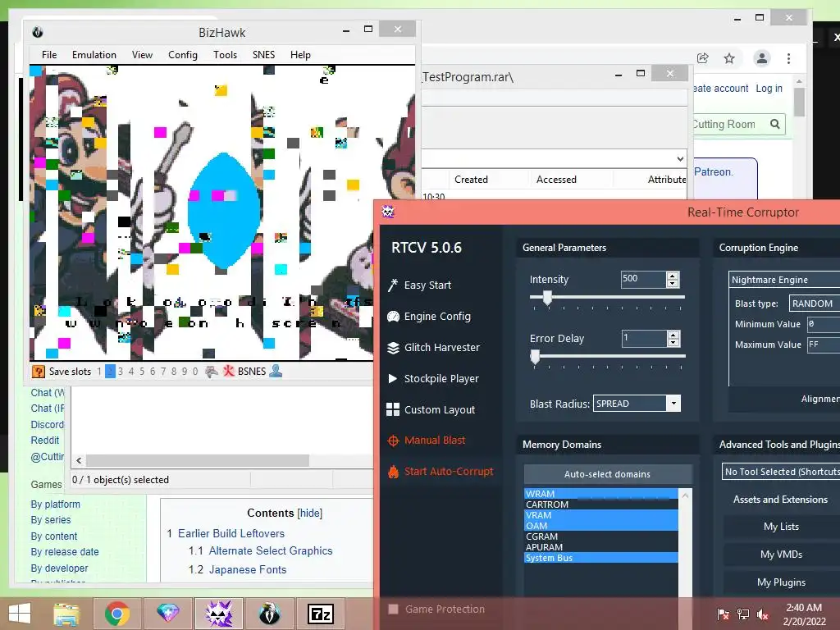Open the SNES menu in BizHawk
The image size is (840, 630).
pyautogui.click(x=263, y=55)
